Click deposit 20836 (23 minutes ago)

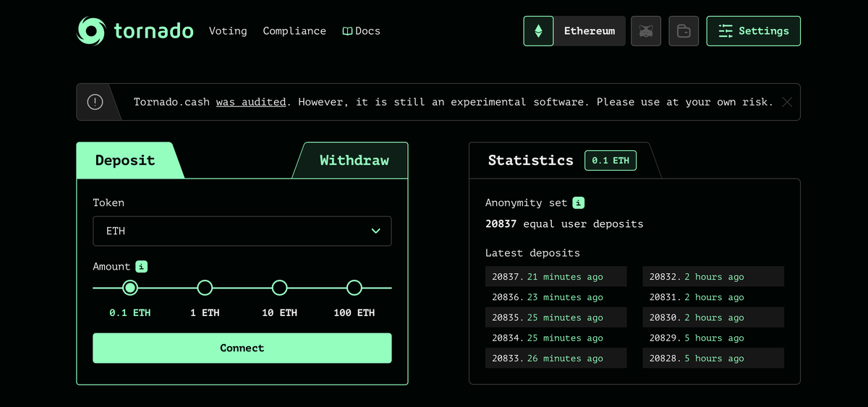click(556, 297)
